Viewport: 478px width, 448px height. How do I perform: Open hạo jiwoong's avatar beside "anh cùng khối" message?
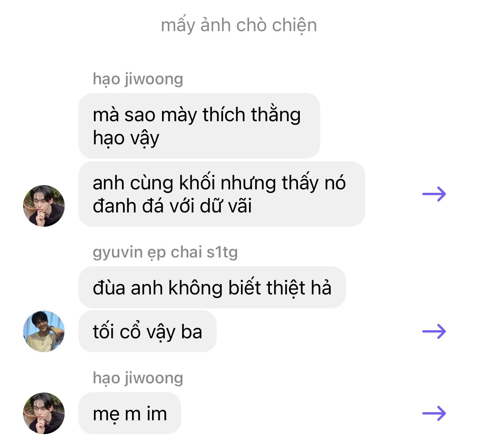click(44, 206)
